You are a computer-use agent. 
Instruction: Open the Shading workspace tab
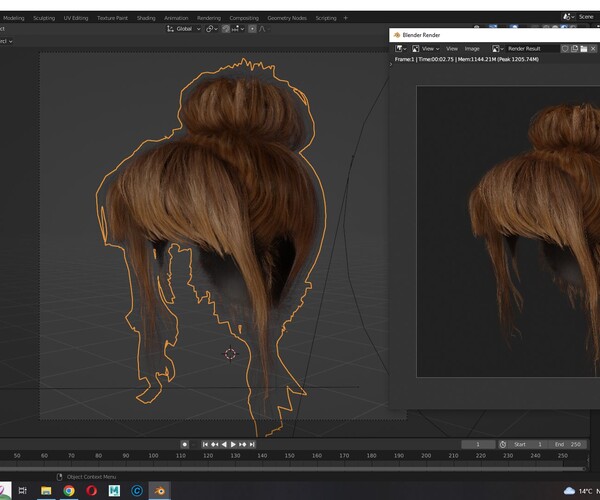click(x=146, y=18)
